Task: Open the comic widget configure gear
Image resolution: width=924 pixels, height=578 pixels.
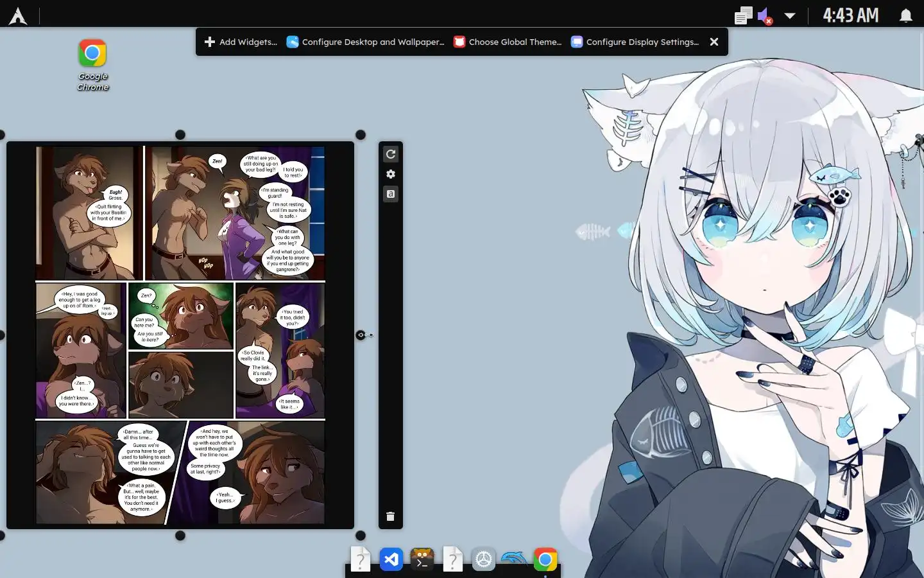Action: point(391,174)
